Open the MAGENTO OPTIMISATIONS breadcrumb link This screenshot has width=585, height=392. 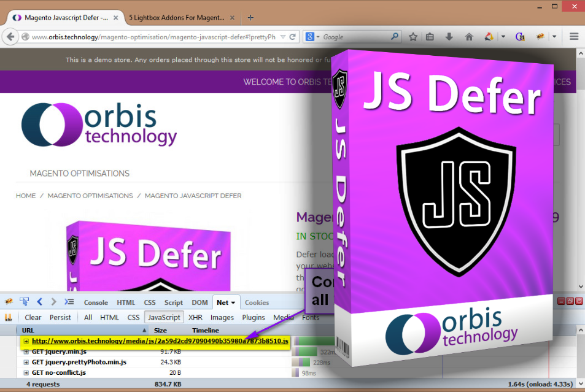tap(90, 196)
